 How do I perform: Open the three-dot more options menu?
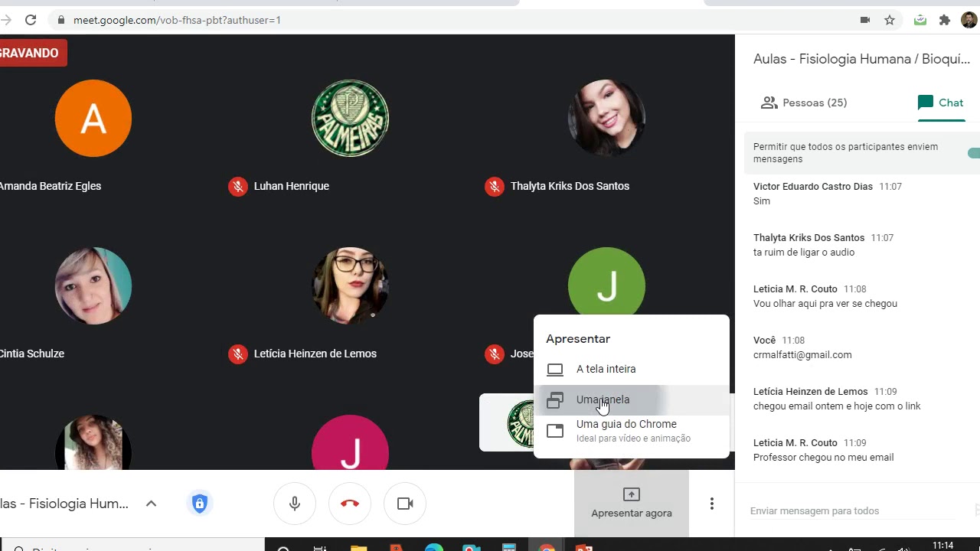point(712,504)
